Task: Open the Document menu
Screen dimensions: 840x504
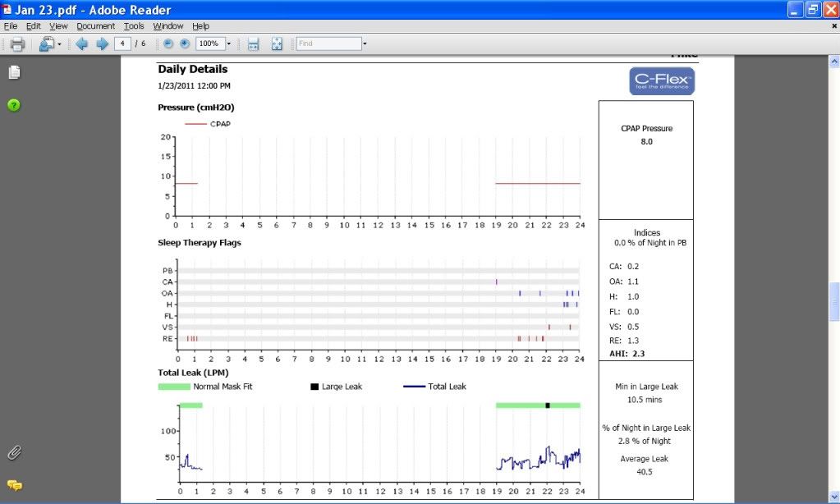Action: pyautogui.click(x=95, y=26)
